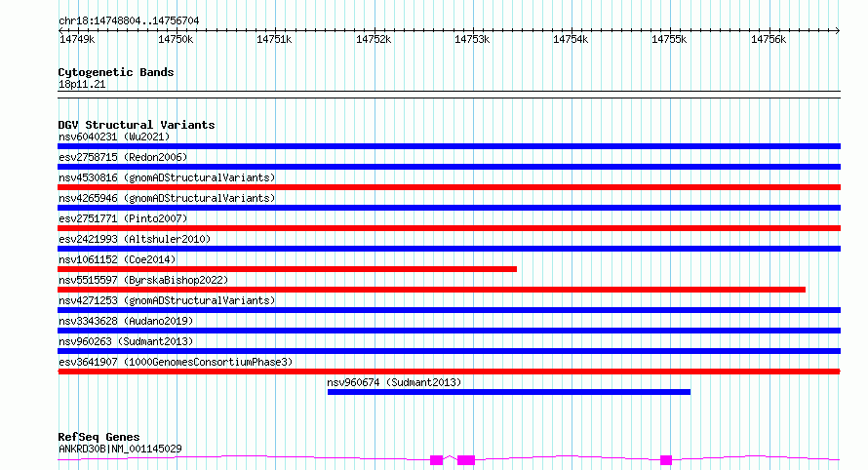This screenshot has height=470, width=868.
Task: Click the esv2421993 (Altshuler2010) label
Action: coord(135,239)
